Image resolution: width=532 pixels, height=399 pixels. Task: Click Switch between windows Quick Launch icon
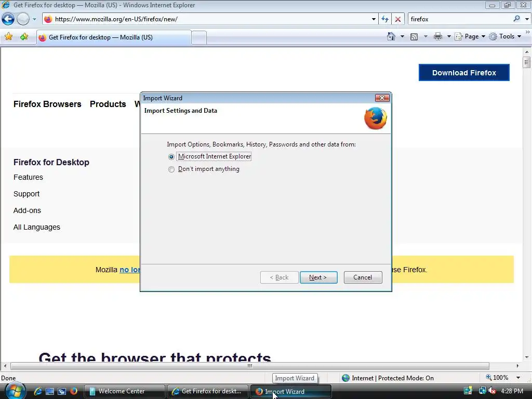[x=62, y=391]
